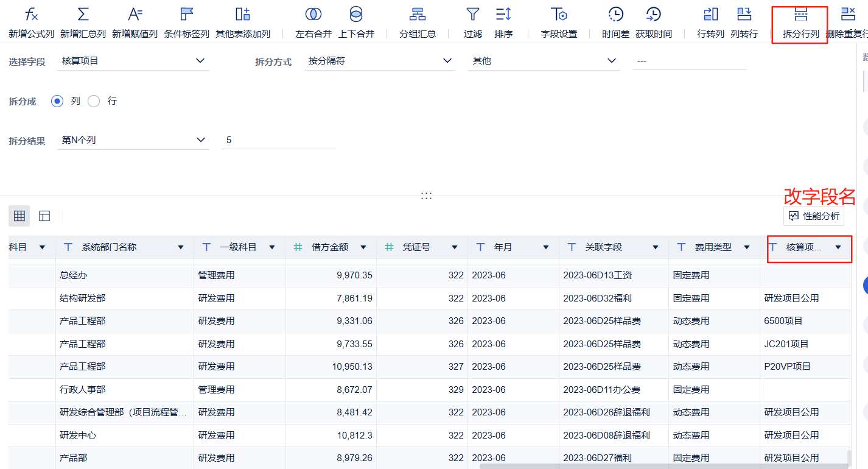Add a new summary column (新增汇总列)
The width and height of the screenshot is (868, 469).
point(83,23)
